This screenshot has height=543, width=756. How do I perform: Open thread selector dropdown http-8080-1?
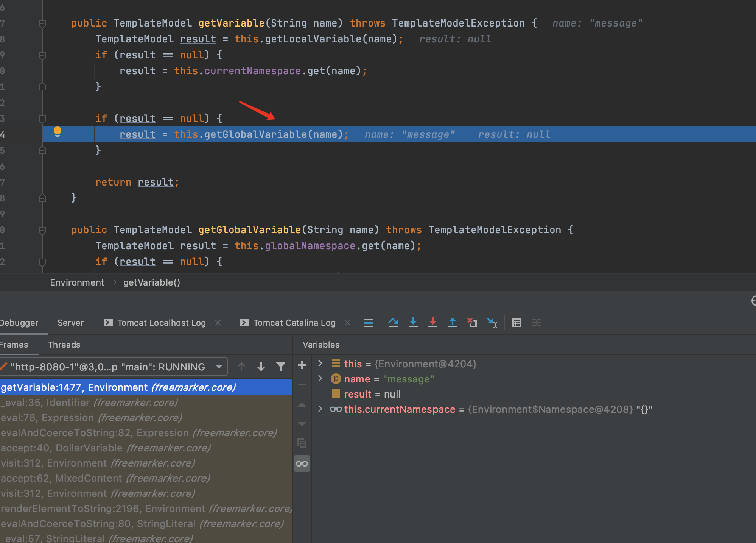click(x=114, y=367)
